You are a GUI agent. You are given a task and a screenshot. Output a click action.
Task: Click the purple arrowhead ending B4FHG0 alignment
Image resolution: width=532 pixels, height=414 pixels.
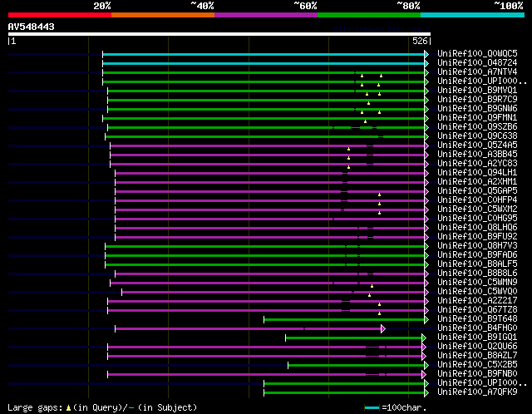[383, 329]
